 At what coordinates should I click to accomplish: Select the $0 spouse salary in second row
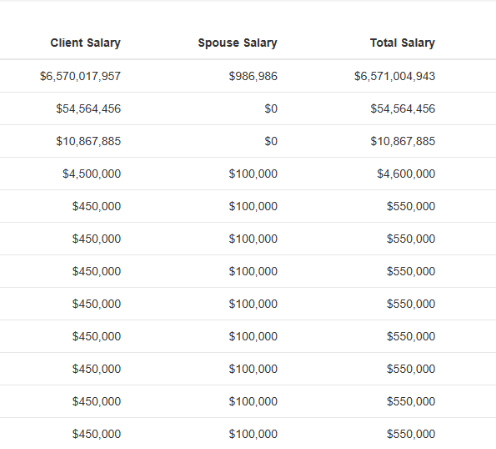[271, 109]
